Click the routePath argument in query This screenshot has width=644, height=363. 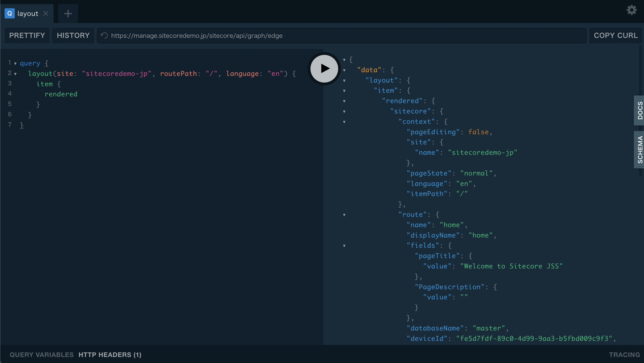[178, 73]
